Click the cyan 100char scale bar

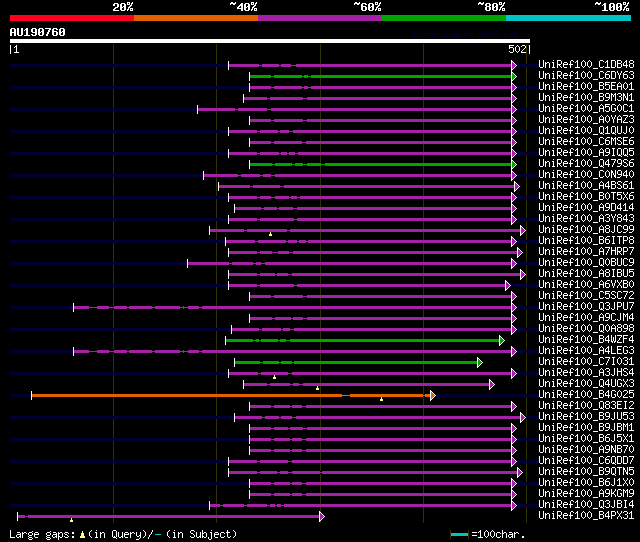click(459, 534)
